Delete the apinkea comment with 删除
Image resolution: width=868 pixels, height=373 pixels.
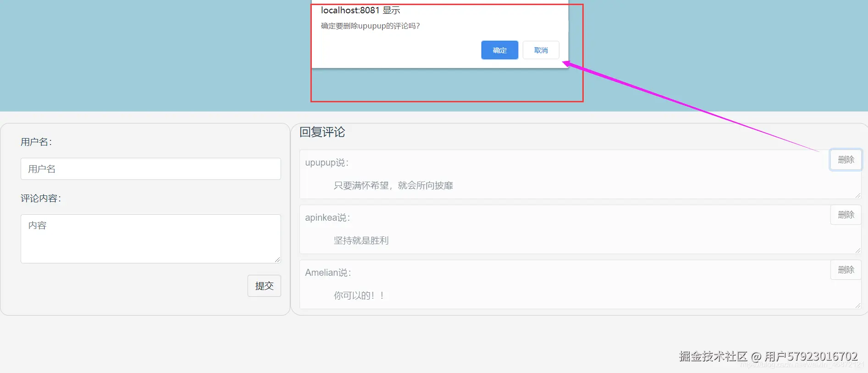tap(846, 215)
